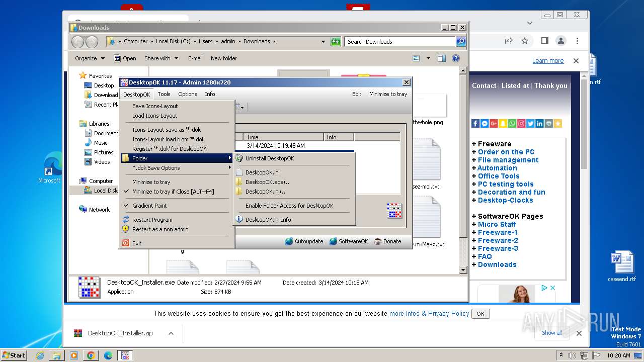Image resolution: width=644 pixels, height=362 pixels.
Task: Open the Options menu in DesktopOK
Action: [x=187, y=94]
